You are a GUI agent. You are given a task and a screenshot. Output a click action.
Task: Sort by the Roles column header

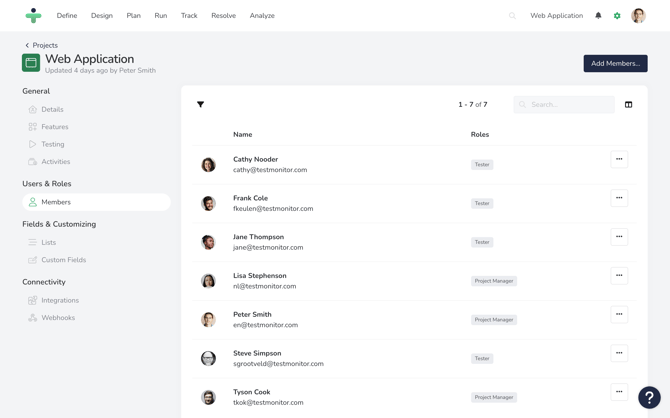pyautogui.click(x=480, y=134)
